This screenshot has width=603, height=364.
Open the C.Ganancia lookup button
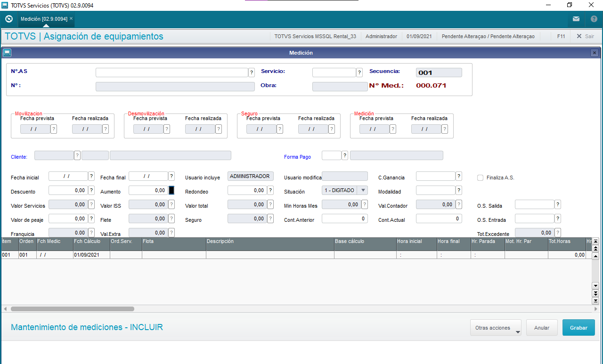(x=459, y=176)
